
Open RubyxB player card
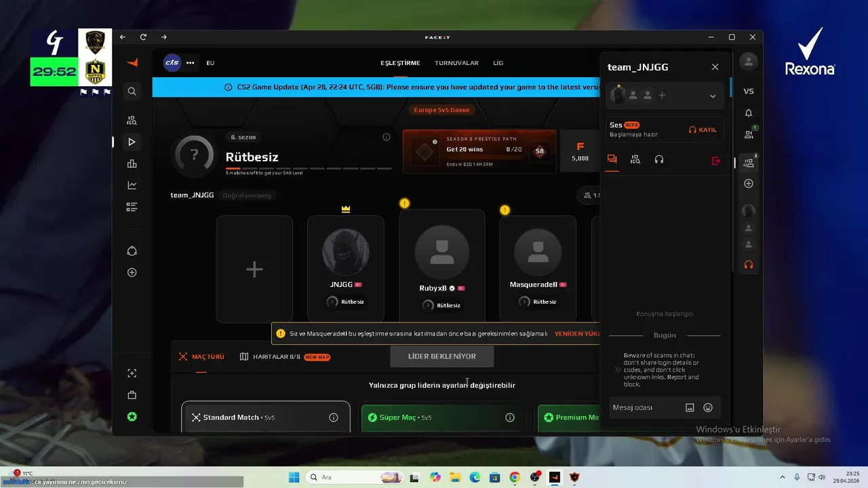pos(442,266)
